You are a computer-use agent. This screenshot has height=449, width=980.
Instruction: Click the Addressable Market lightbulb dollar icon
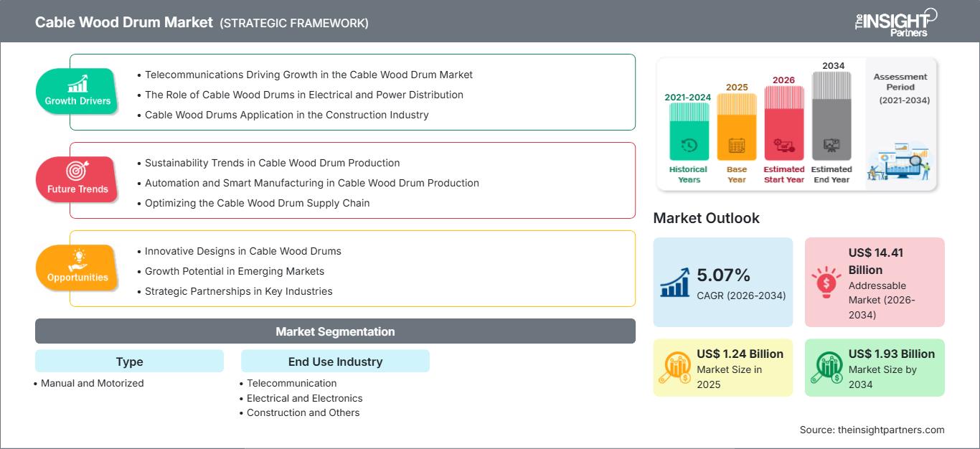tap(826, 282)
